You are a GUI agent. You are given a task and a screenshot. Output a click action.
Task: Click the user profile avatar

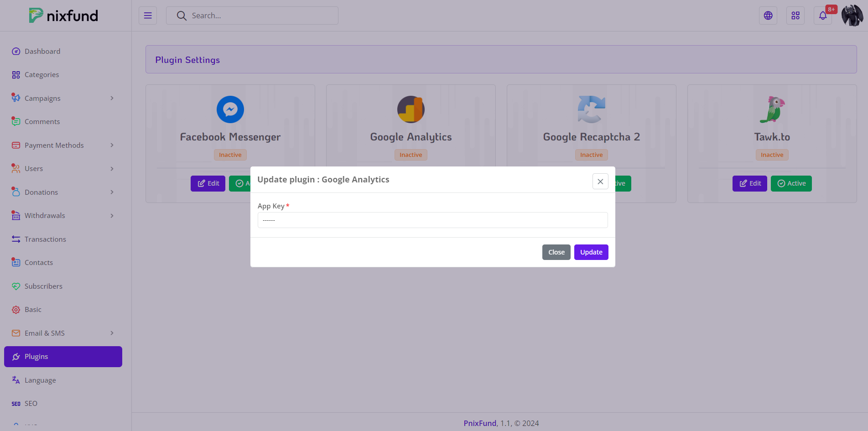click(x=852, y=16)
